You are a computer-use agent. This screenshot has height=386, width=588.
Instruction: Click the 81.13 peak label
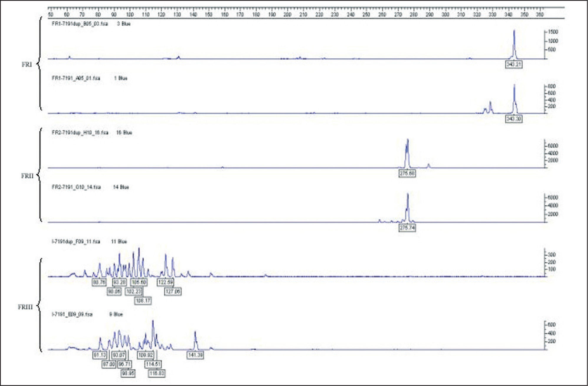point(99,355)
